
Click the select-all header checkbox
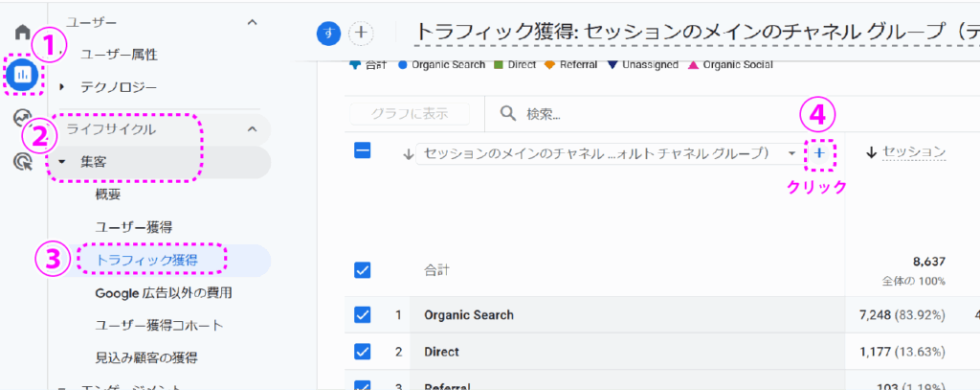pos(363,150)
